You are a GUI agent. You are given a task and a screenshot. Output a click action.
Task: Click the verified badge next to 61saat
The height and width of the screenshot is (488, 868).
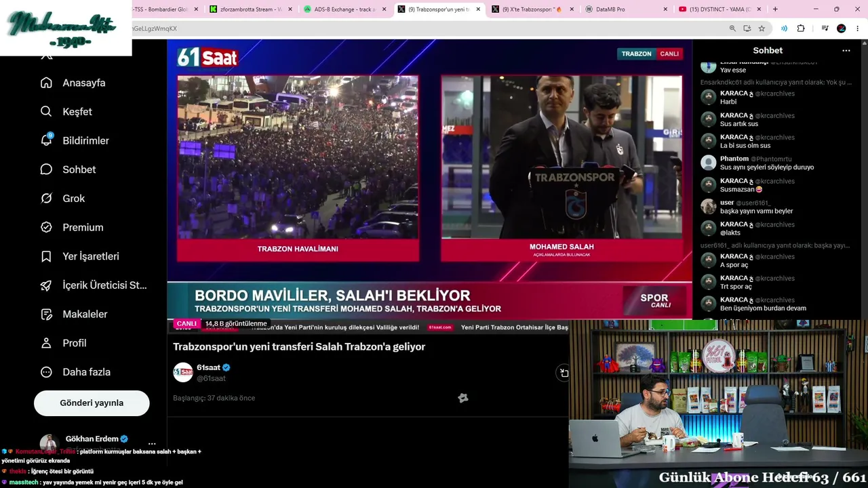point(226,367)
